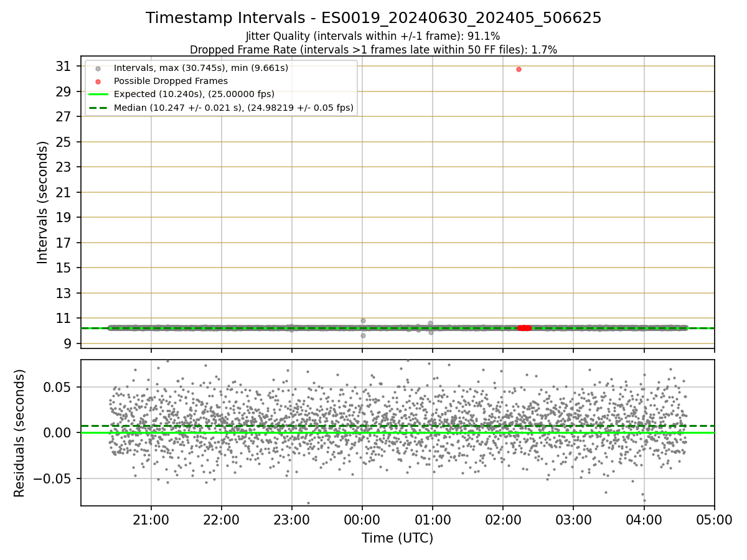
Task: Click the "Intervals (seconds)" y-axis label
Action: tap(42, 202)
